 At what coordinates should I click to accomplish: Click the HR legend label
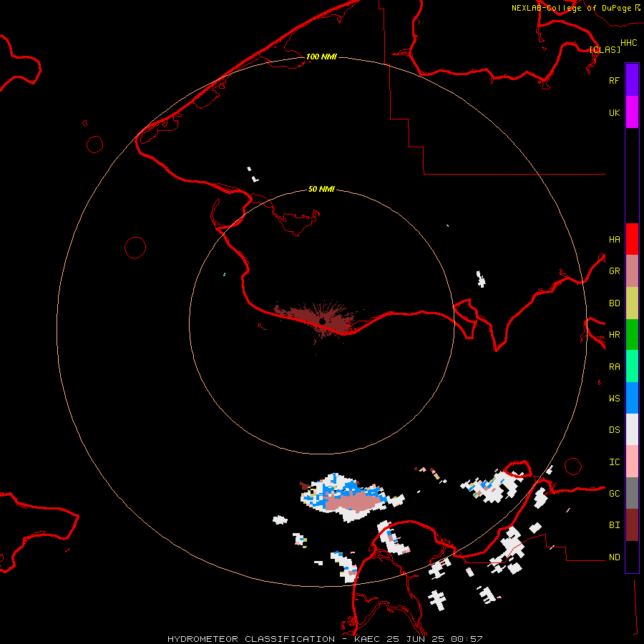614,335
